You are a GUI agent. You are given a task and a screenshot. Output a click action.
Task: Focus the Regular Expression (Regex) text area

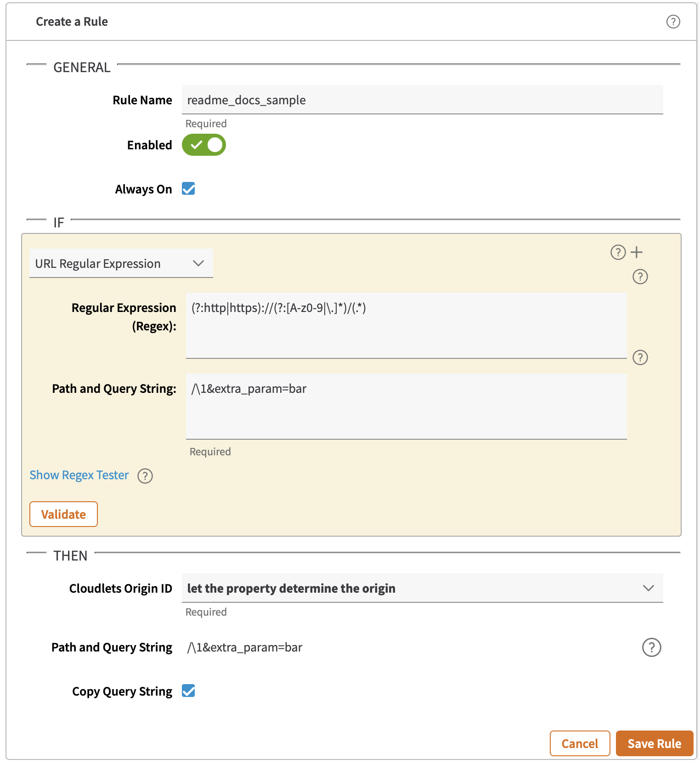pyautogui.click(x=406, y=325)
